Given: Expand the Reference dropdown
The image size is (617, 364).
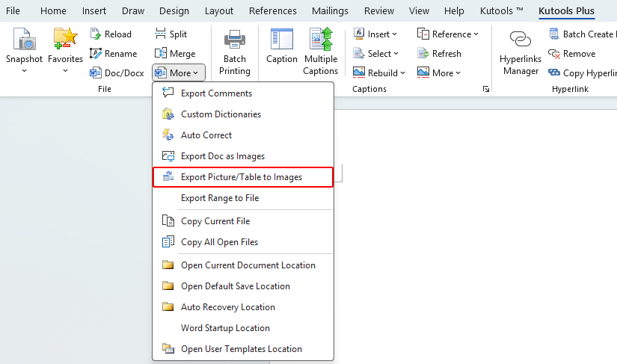Looking at the screenshot, I should (x=448, y=34).
